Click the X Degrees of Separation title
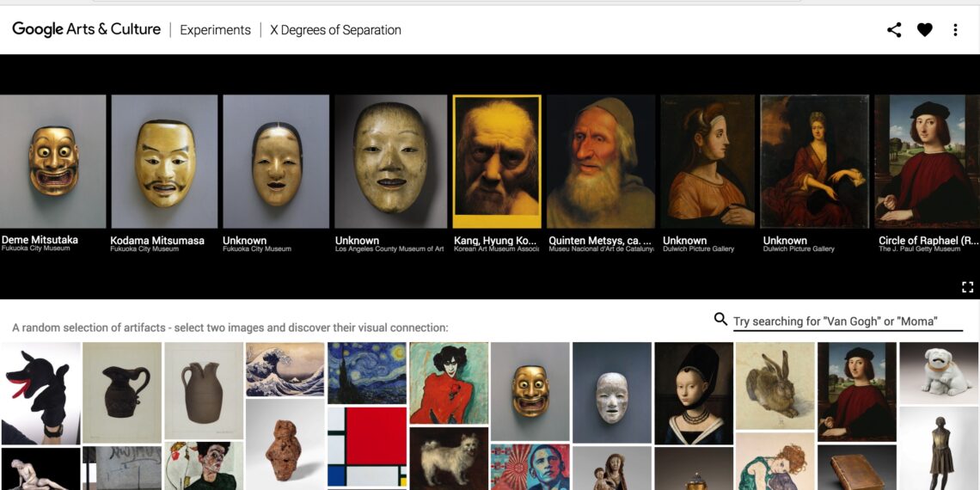The image size is (980, 490). tap(335, 30)
